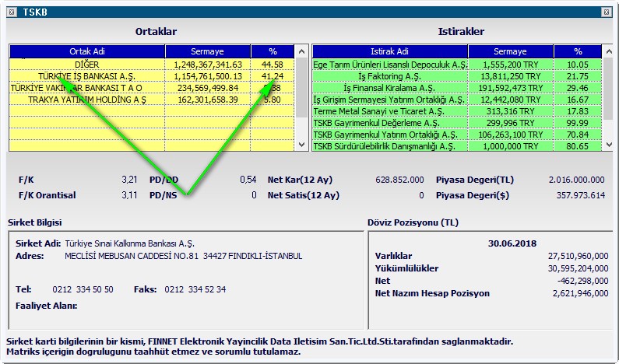
Task: Click capital 1,000,000 TRY cell
Action: click(511, 146)
